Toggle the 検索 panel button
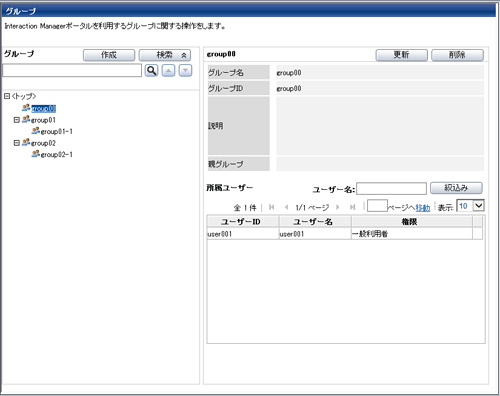The width and height of the screenshot is (500, 396). 165,55
